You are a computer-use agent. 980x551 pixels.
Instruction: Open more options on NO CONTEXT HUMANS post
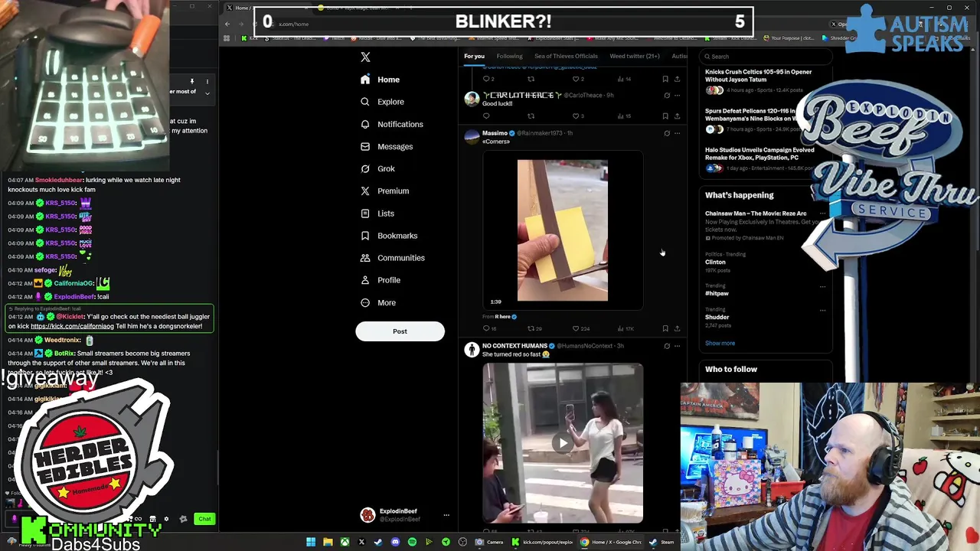click(677, 346)
